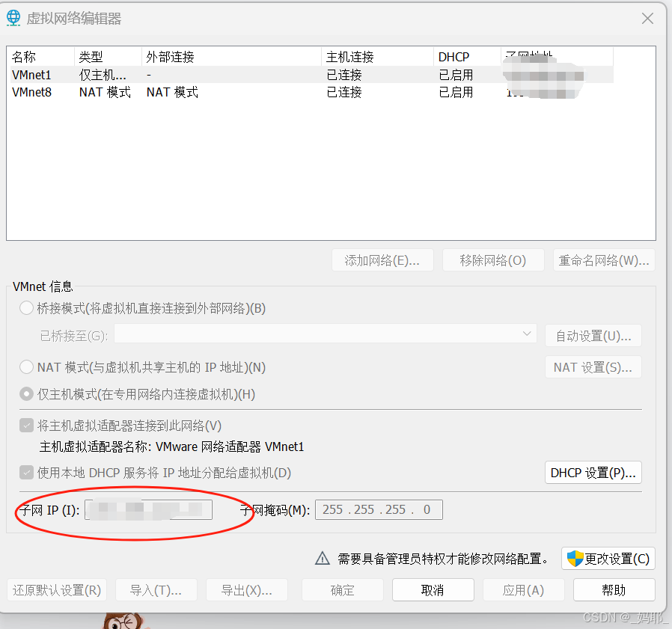Click 已连接 cell in VMnet1 row
672x629 pixels.
pos(344,75)
